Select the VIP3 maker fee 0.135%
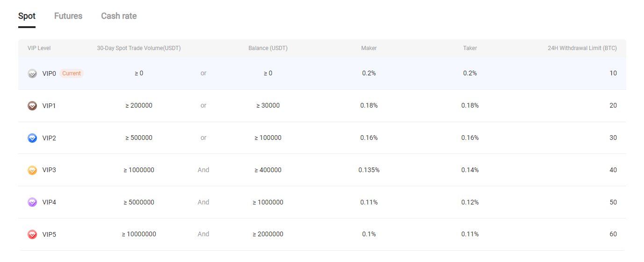 (369, 170)
